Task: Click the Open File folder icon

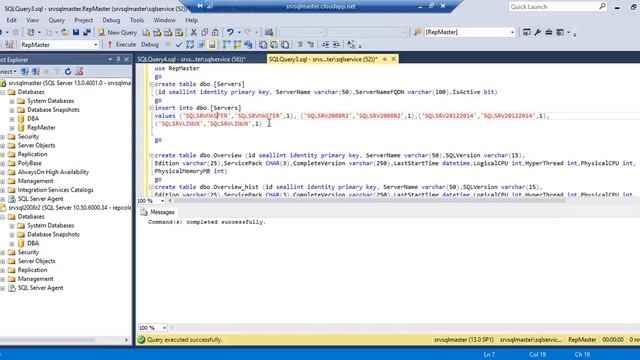Action: (x=64, y=32)
